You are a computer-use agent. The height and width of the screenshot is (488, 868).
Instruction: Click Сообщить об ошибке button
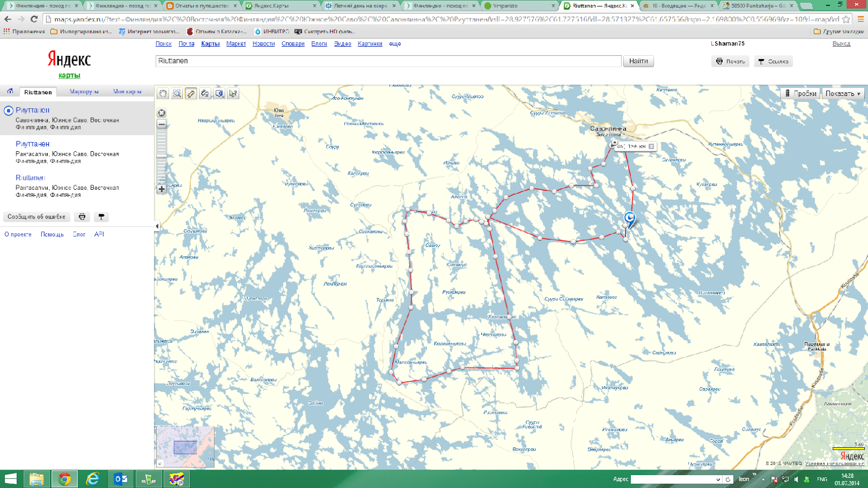pyautogui.click(x=36, y=217)
